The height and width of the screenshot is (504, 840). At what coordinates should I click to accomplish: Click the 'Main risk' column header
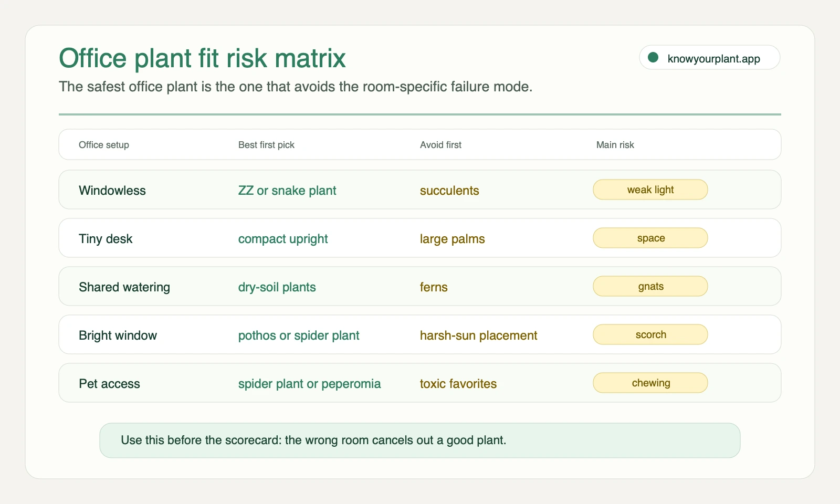tap(615, 145)
